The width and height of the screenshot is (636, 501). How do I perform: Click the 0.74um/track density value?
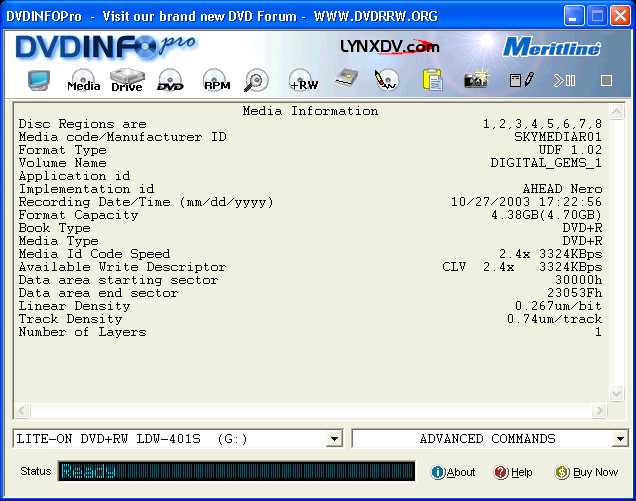[554, 319]
